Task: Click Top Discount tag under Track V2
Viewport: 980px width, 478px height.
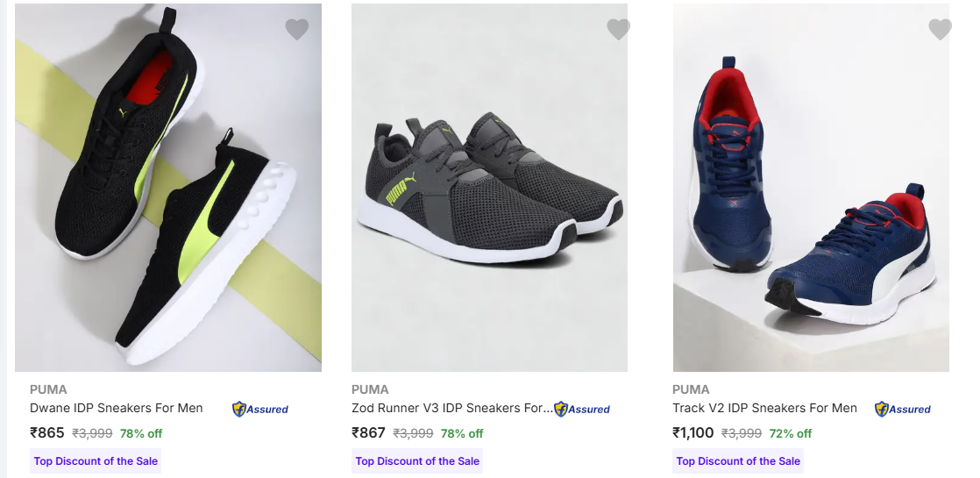Action: (738, 461)
